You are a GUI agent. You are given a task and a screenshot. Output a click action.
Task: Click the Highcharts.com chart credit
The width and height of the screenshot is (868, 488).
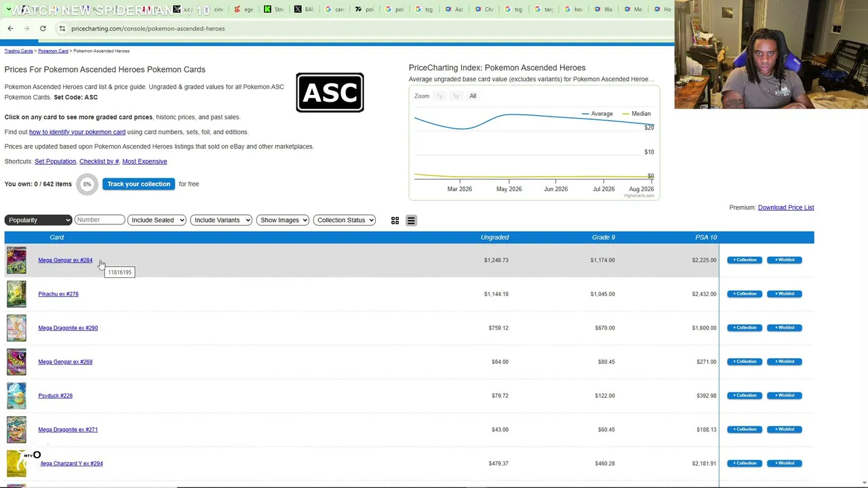point(639,196)
